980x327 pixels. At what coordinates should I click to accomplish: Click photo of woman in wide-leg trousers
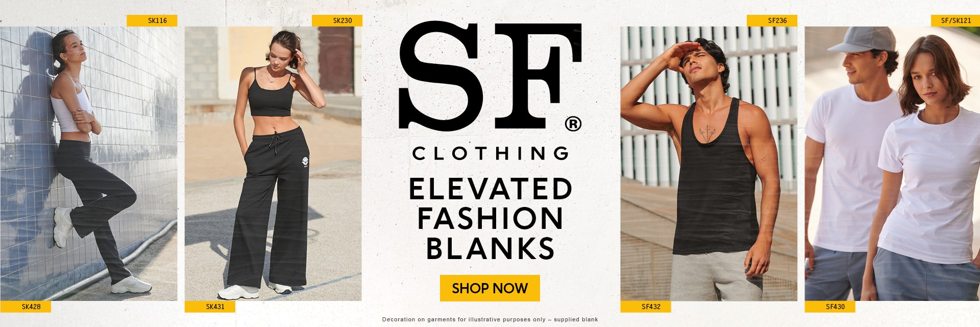coord(273,163)
